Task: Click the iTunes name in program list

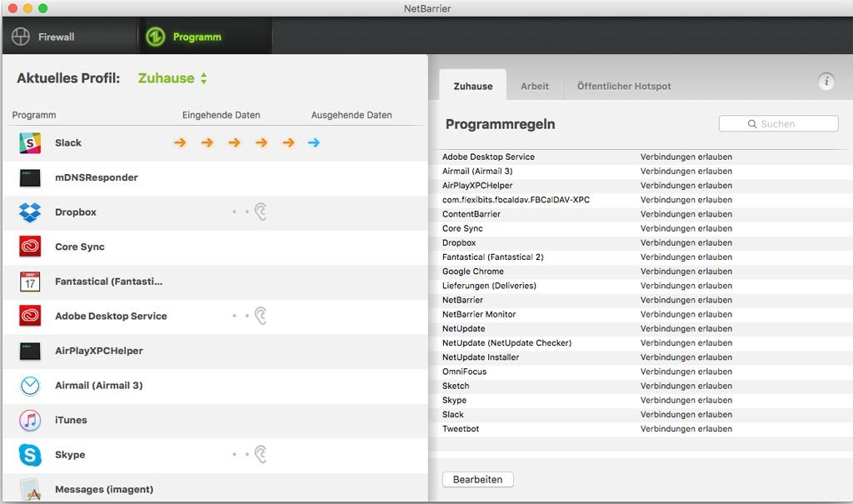Action: 71,420
